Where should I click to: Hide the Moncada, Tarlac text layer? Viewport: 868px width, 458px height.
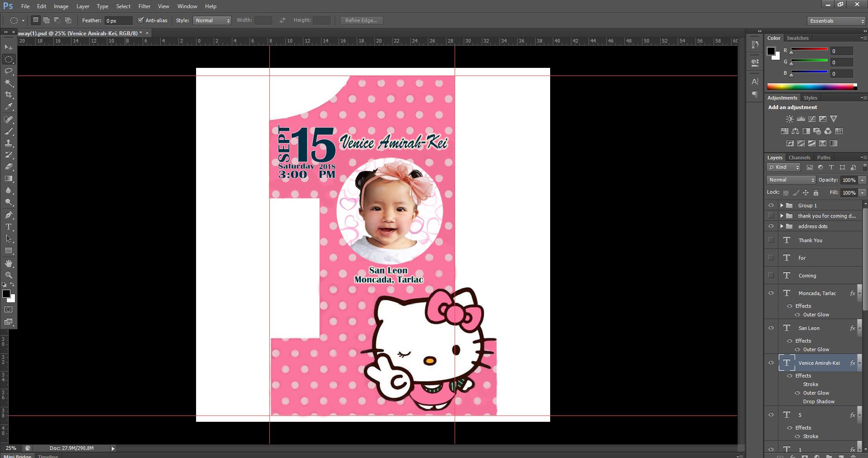pos(771,293)
